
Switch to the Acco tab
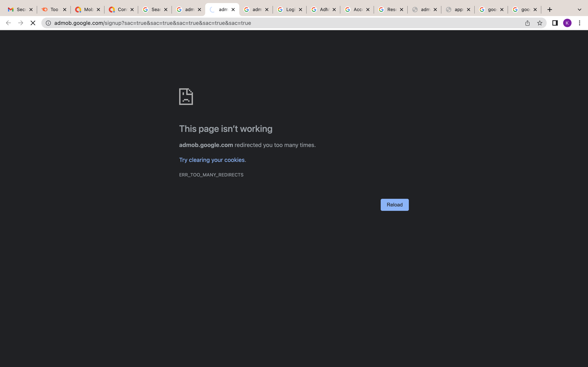354,10
